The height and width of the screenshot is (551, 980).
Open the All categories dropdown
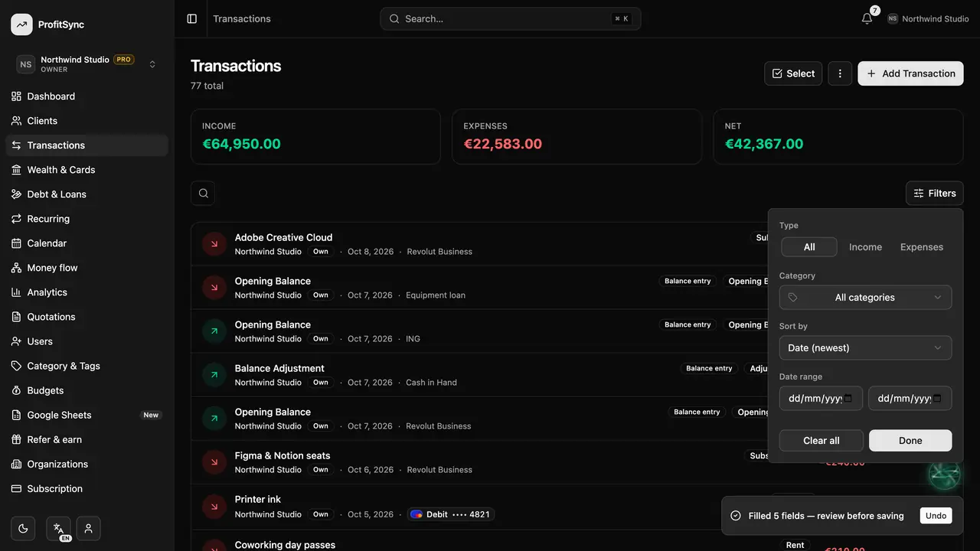[x=865, y=298]
